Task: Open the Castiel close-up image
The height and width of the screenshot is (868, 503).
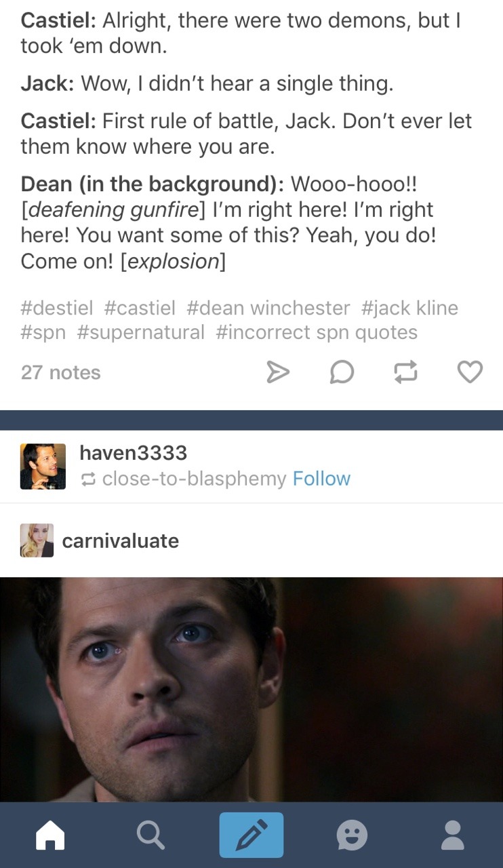Action: [251, 689]
